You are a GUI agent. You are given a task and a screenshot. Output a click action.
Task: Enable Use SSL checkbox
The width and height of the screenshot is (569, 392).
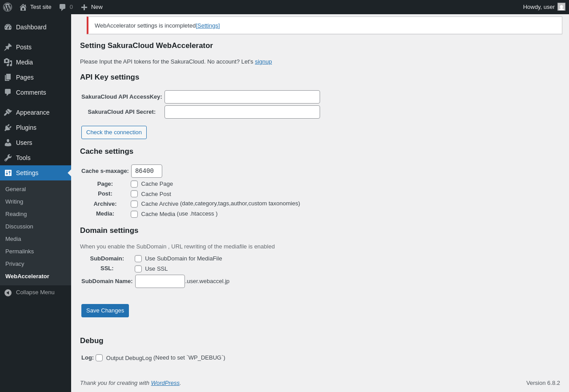pyautogui.click(x=138, y=269)
